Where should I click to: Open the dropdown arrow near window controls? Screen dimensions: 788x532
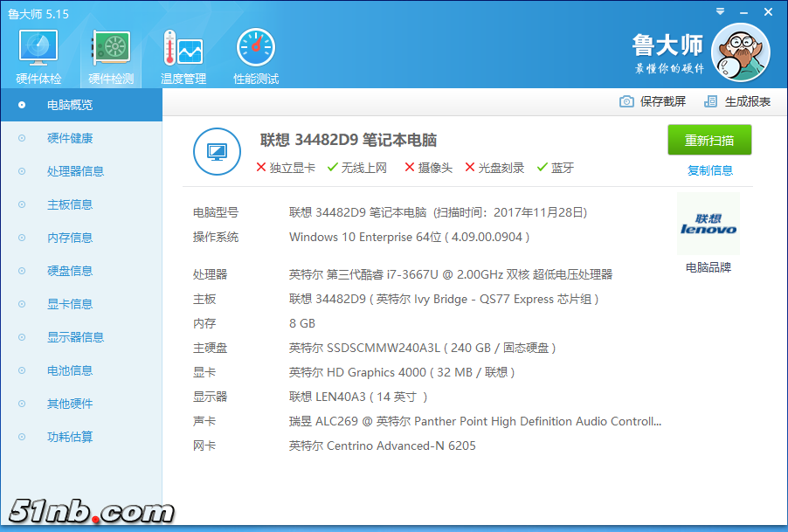pyautogui.click(x=718, y=11)
